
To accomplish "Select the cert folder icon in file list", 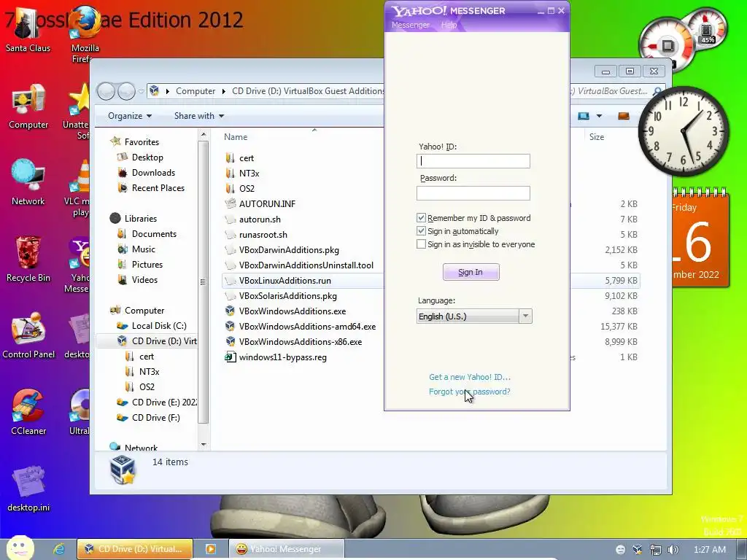I will pyautogui.click(x=230, y=158).
